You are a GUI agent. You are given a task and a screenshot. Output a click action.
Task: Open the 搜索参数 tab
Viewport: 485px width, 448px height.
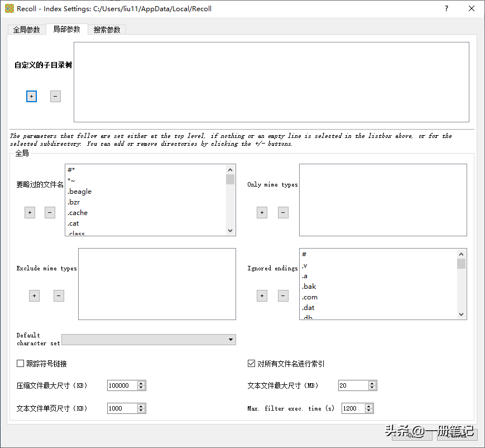[x=107, y=30]
